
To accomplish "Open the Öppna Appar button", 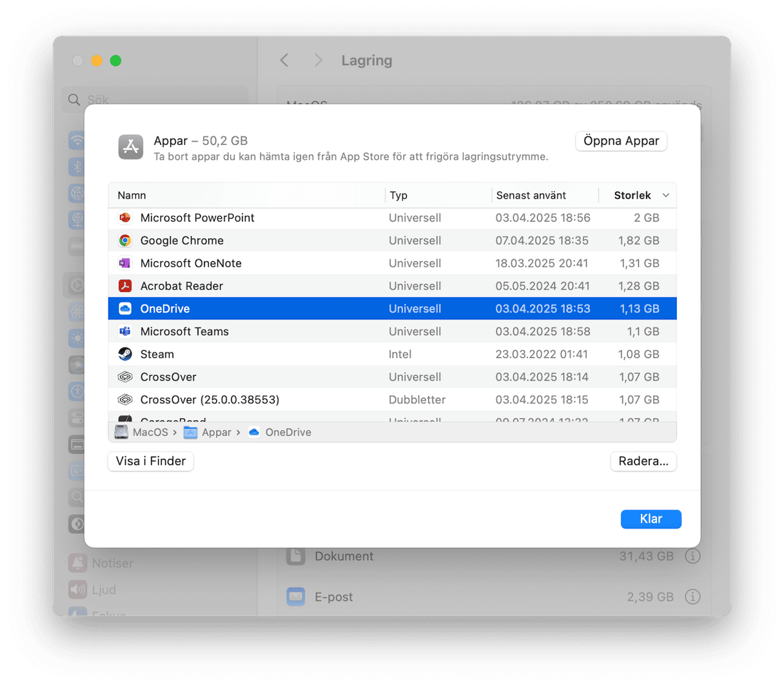I will pos(622,141).
